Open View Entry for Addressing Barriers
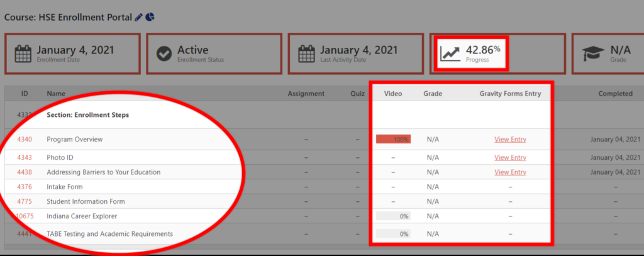This screenshot has height=256, width=644. tap(510, 172)
